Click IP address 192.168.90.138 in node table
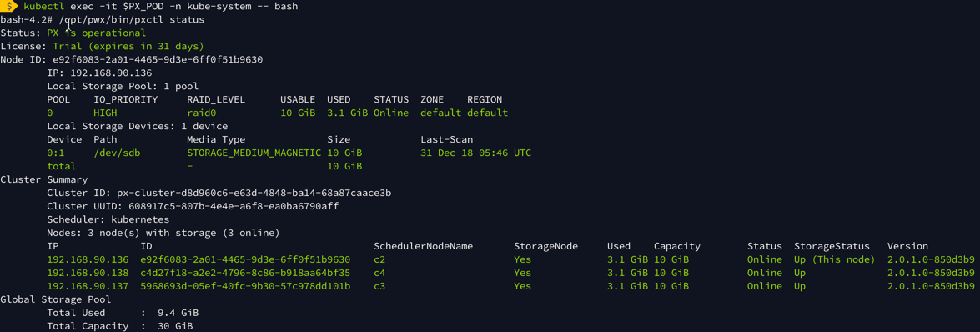This screenshot has width=980, height=332. tap(88, 274)
